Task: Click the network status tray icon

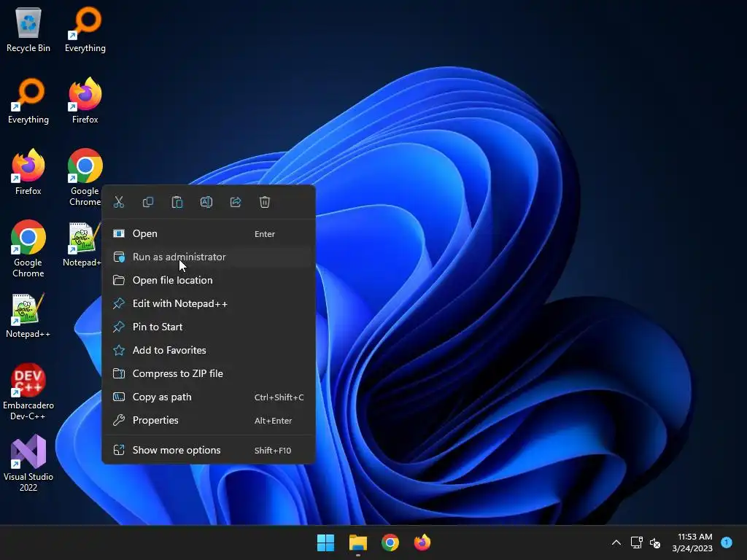Action: [x=636, y=542]
